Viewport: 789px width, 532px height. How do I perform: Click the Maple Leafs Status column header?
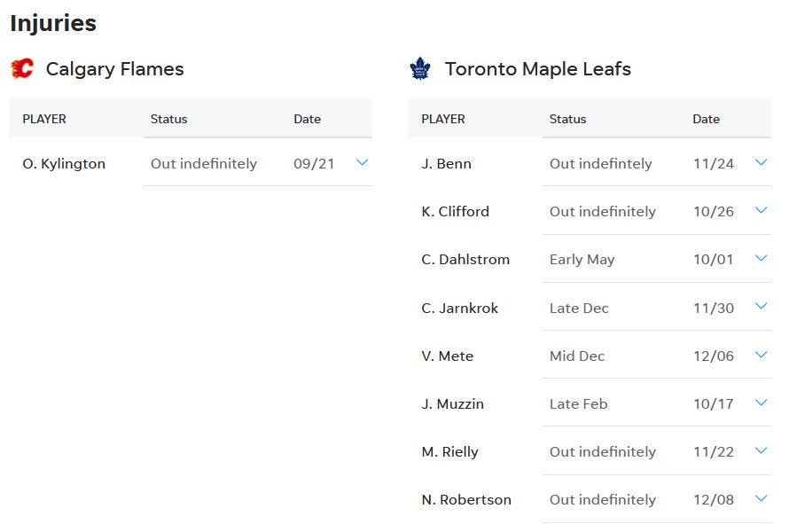(567, 119)
